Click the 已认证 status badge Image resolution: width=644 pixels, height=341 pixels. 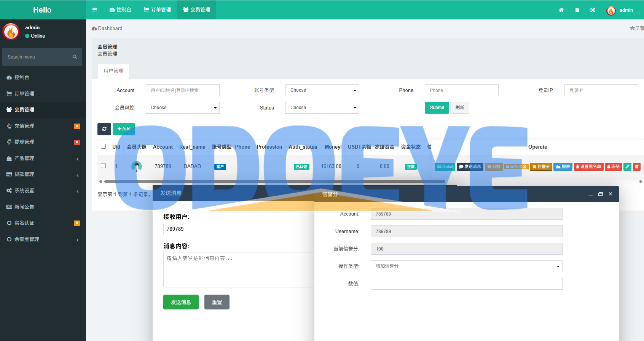302,167
